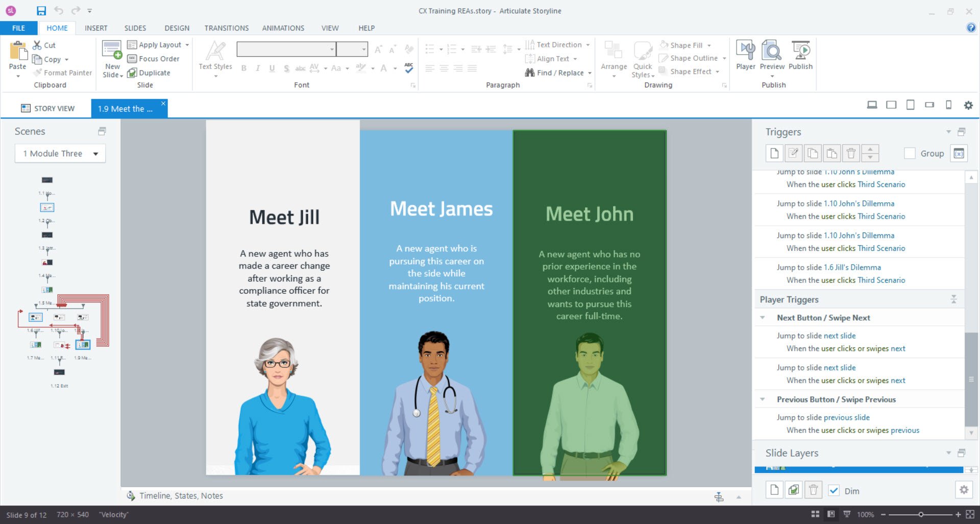Paste trigger in the Triggers panel

coord(831,153)
